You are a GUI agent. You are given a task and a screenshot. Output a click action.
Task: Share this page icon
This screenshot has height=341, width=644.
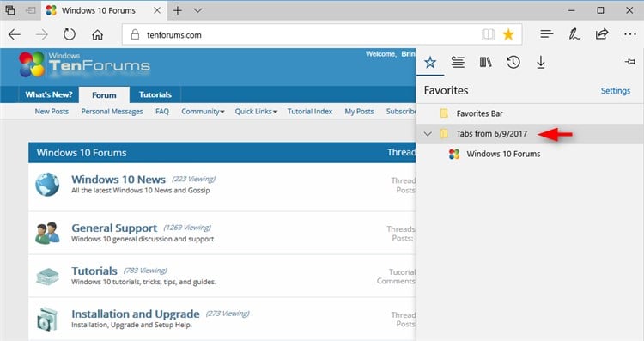click(602, 34)
